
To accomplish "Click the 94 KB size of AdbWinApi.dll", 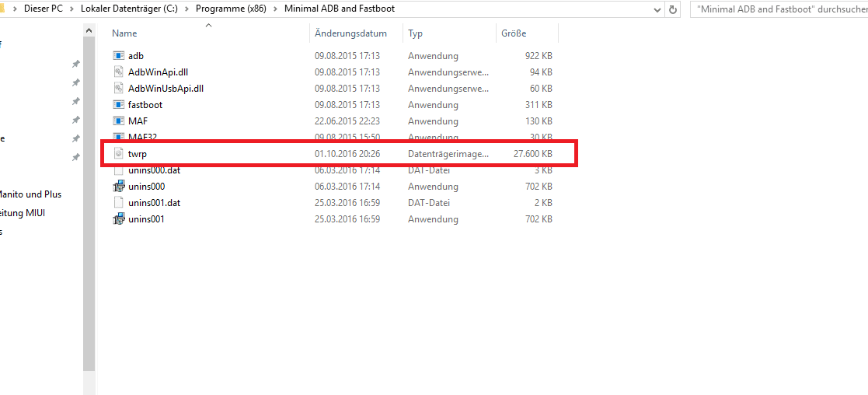I will click(542, 72).
